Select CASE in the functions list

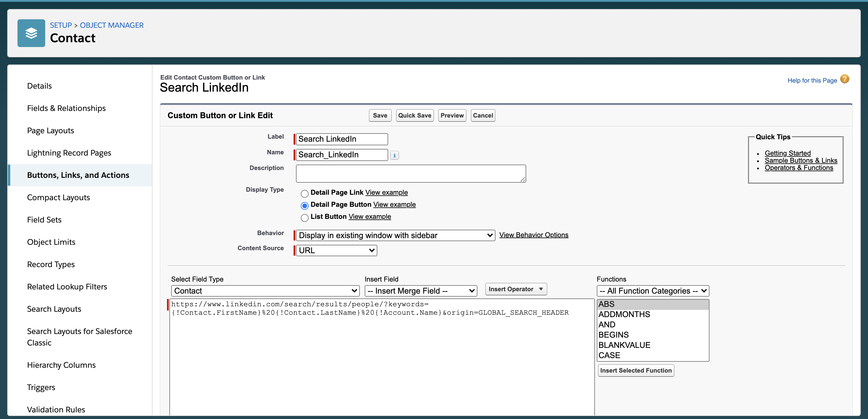tap(653, 355)
